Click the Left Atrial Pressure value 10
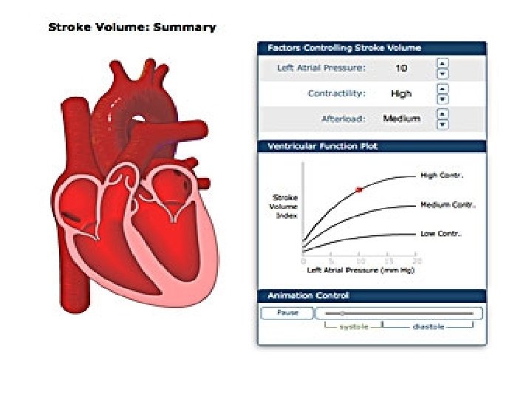This screenshot has width=532, height=399. pyautogui.click(x=401, y=68)
